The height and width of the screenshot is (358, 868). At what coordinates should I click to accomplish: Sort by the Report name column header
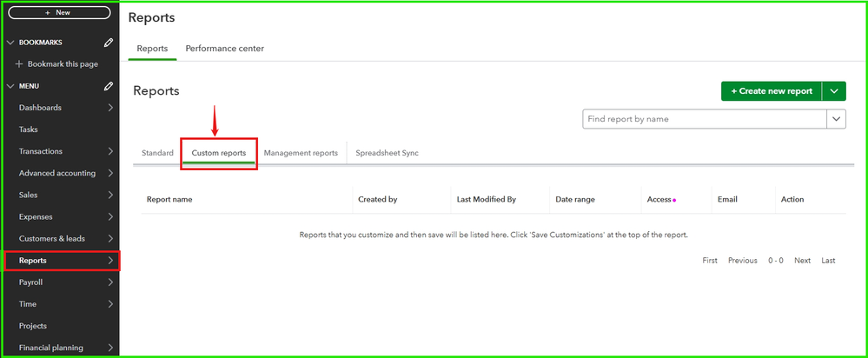[x=169, y=199]
